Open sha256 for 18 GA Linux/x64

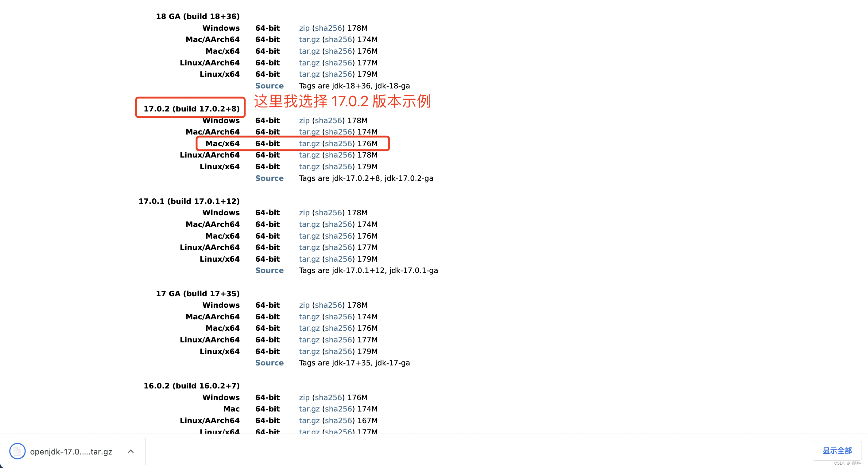tap(338, 74)
